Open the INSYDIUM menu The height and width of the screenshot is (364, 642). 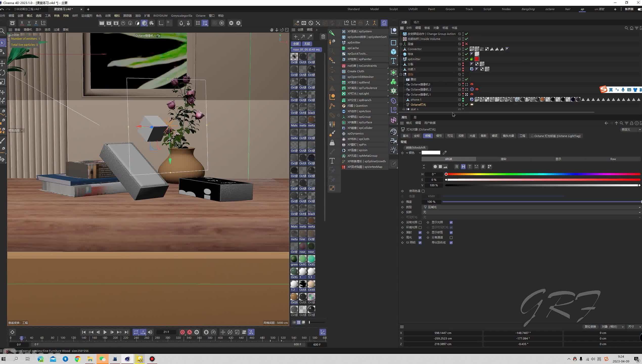click(x=160, y=16)
